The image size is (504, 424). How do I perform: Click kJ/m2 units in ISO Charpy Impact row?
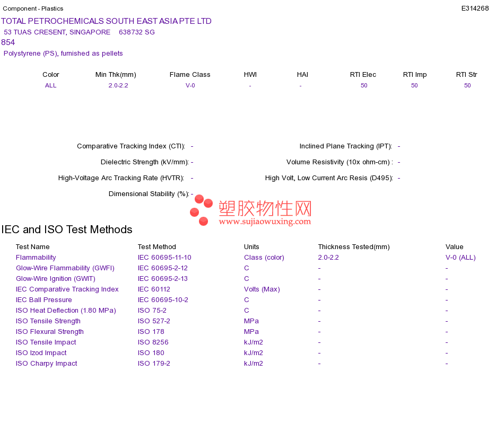coord(253,363)
